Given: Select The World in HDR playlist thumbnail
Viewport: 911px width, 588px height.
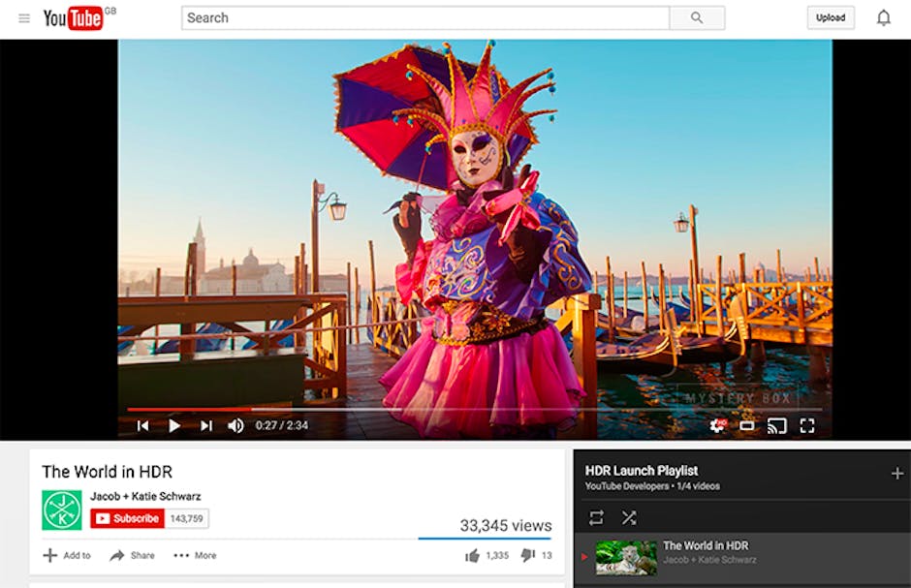Looking at the screenshot, I should [x=625, y=558].
